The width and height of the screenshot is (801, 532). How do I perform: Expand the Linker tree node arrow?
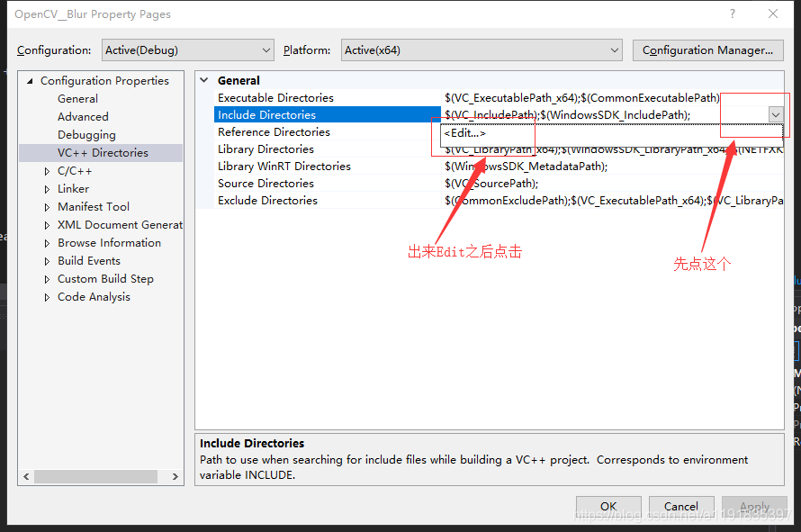pos(47,189)
